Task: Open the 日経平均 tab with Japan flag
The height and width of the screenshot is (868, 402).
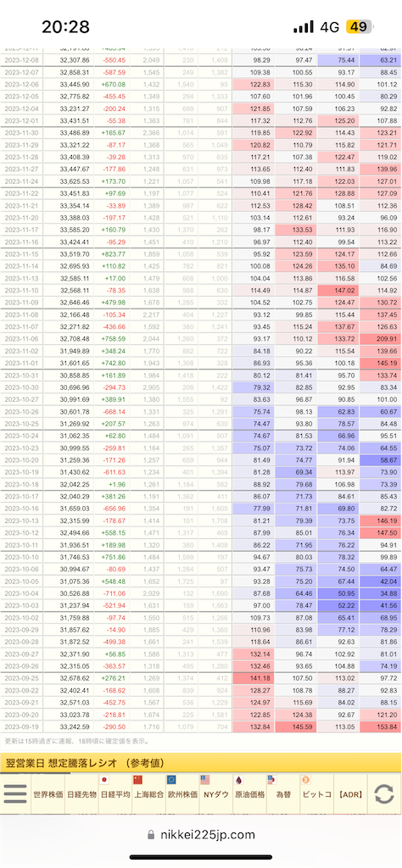Action: point(115,793)
